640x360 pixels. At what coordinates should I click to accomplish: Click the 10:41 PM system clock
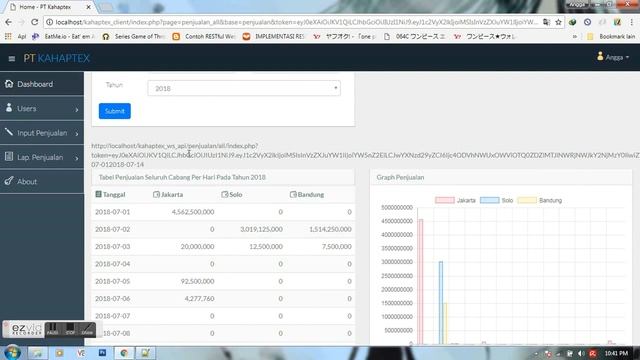tap(616, 353)
